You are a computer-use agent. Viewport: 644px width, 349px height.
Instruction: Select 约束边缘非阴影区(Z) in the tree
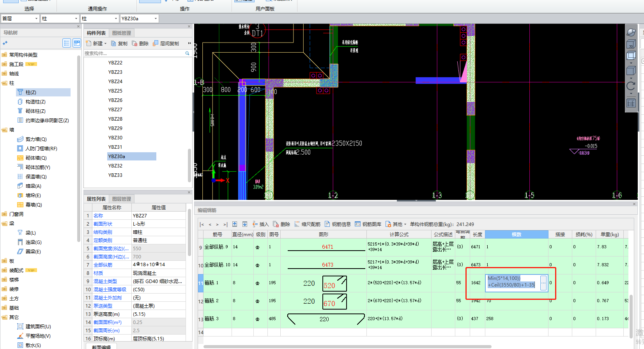pyautogui.click(x=47, y=121)
